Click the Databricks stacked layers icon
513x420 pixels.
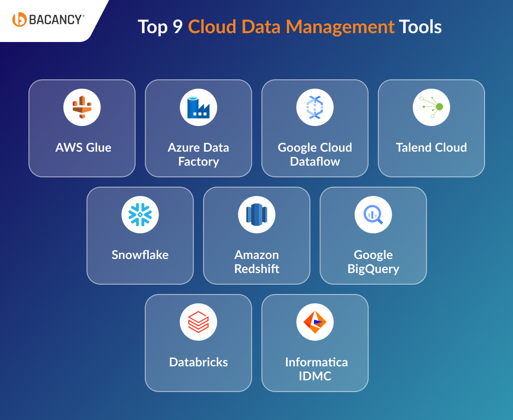pyautogui.click(x=199, y=322)
